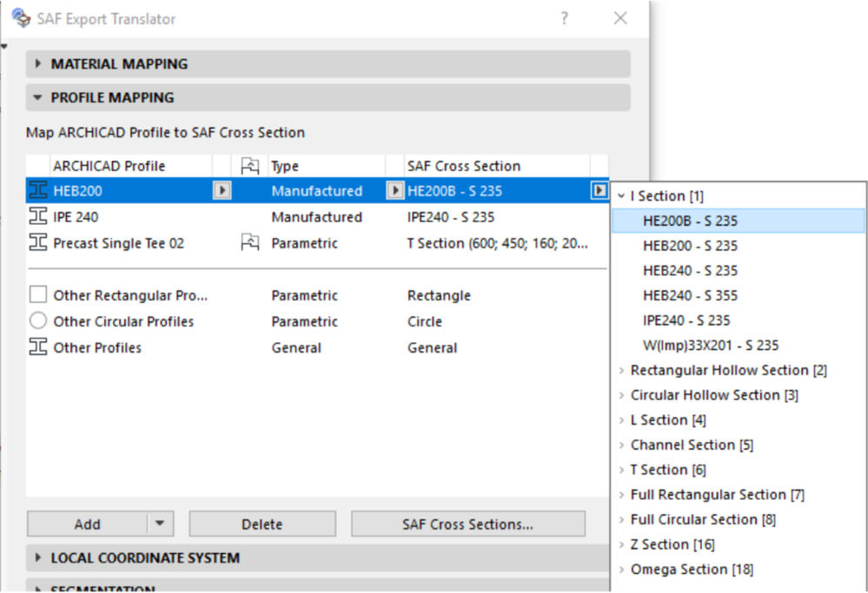Screen dimensions: 868x593
Task: Click the IPE 240 profile row icon
Action: pos(38,216)
